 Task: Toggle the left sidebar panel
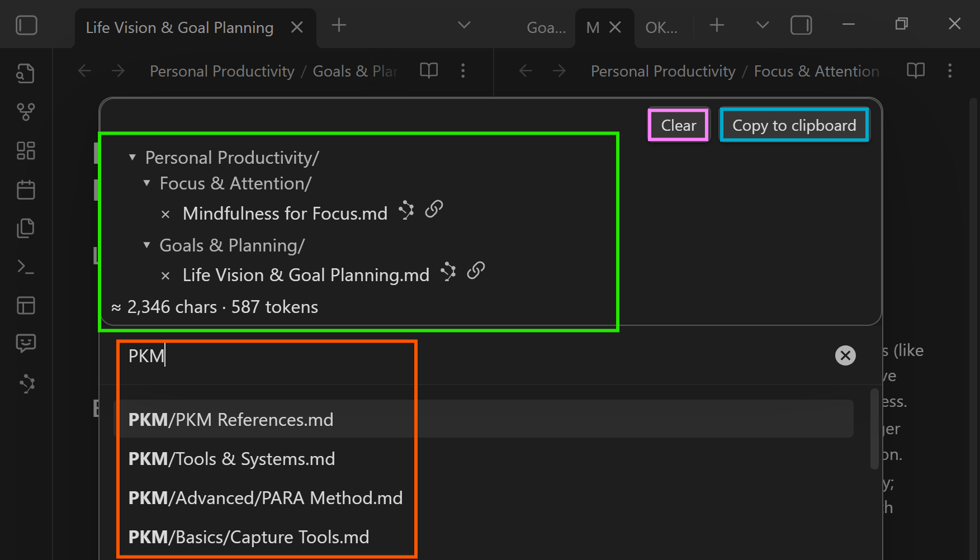click(26, 26)
